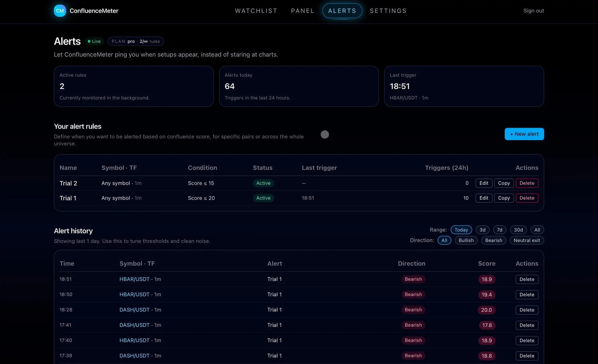Create a new alert
The height and width of the screenshot is (364, 598).
[524, 134]
